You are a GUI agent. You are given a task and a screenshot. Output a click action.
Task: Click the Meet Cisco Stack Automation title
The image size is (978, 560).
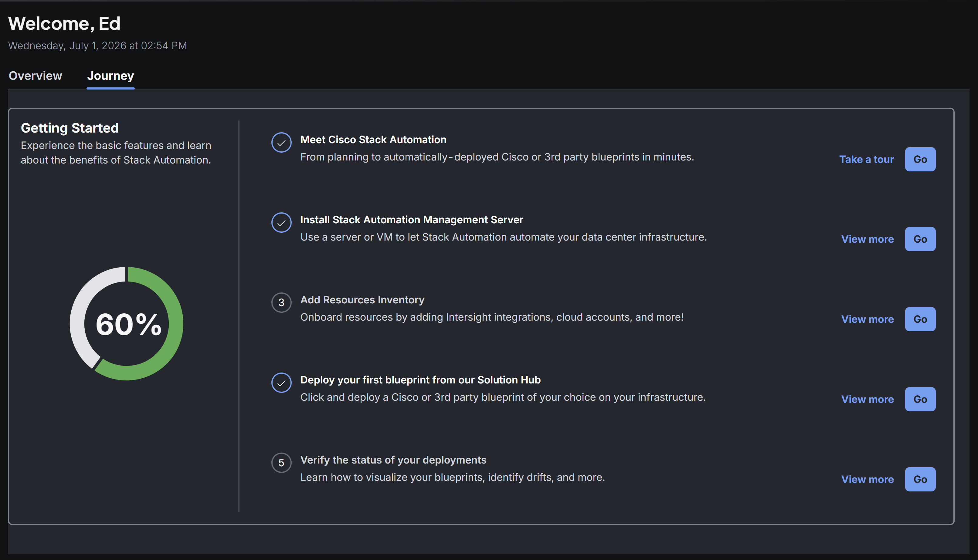click(x=373, y=140)
